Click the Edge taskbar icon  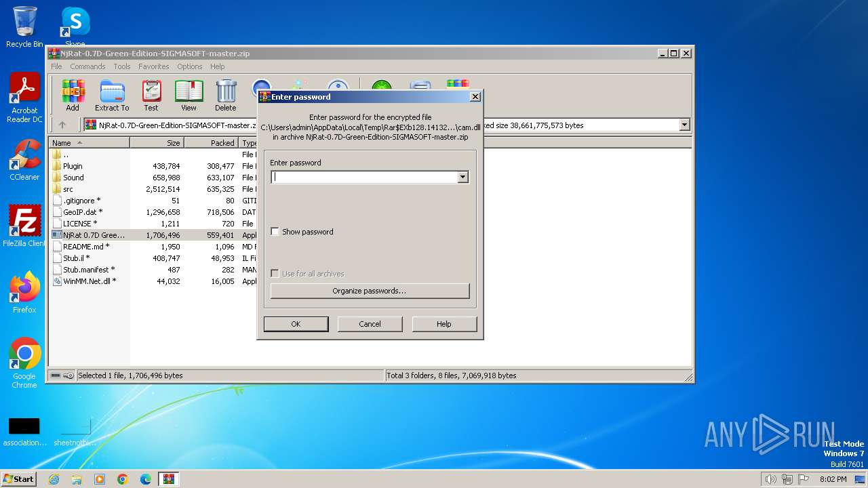click(146, 479)
